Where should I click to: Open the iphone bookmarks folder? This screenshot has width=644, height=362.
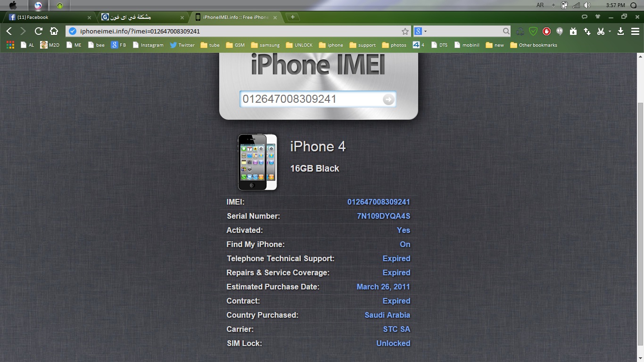pyautogui.click(x=331, y=45)
